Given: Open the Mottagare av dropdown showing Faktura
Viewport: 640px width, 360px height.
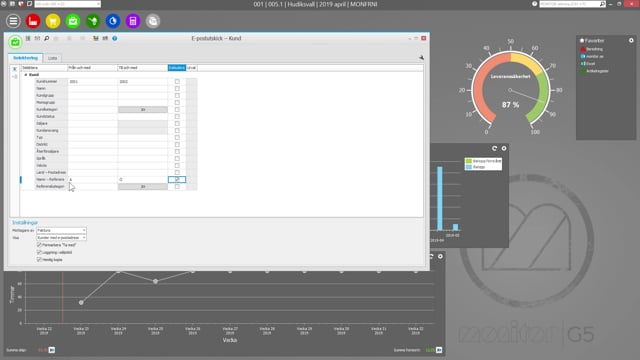Looking at the screenshot, I should point(61,231).
